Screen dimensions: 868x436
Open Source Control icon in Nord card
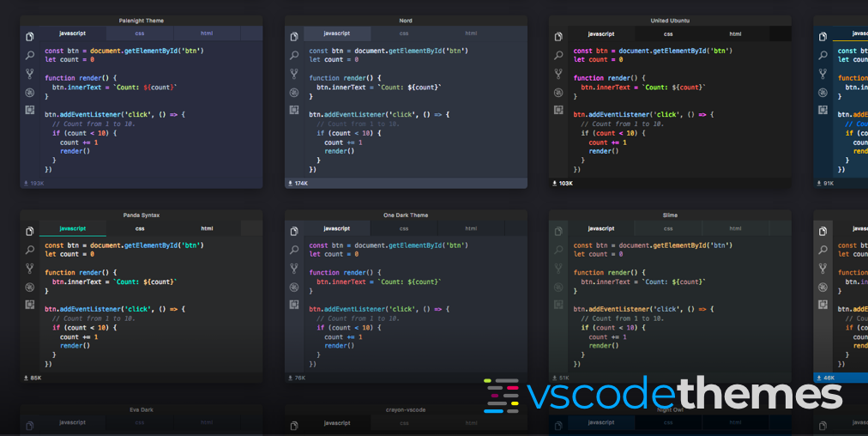294,73
